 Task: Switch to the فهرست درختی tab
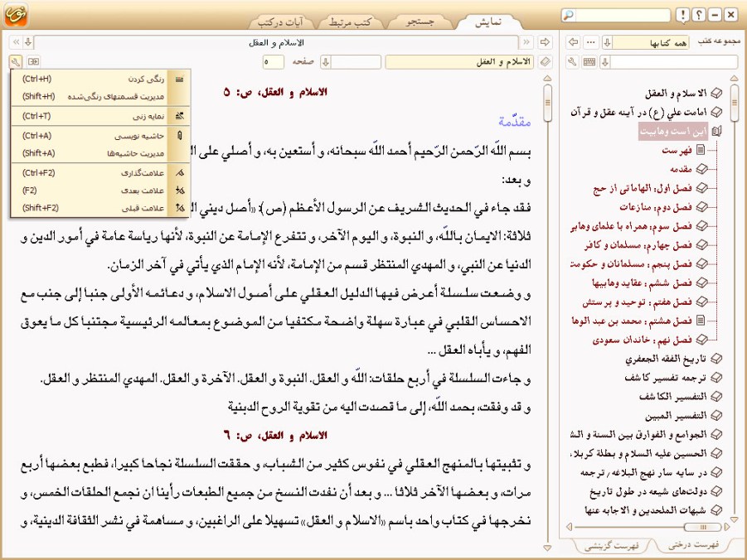click(x=694, y=545)
